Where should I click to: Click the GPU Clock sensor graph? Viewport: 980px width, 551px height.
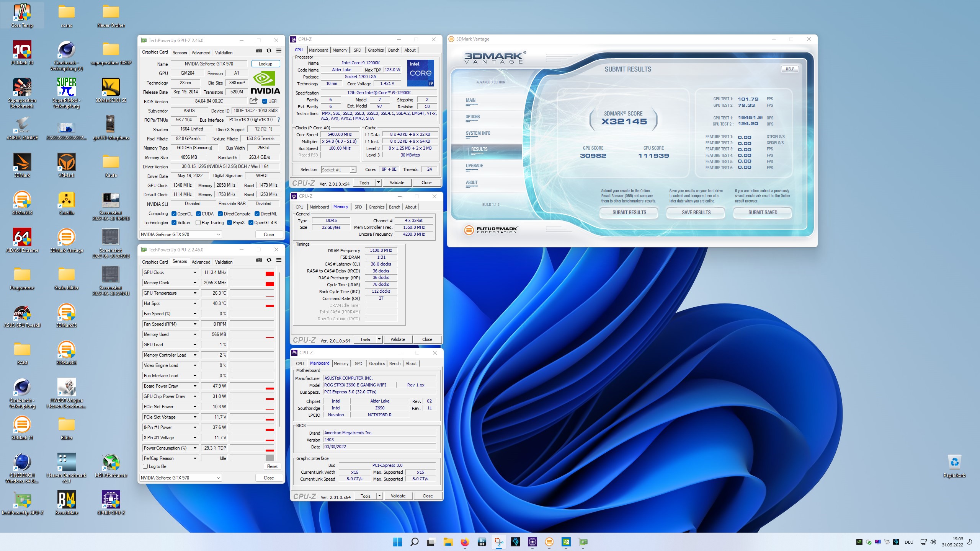click(x=252, y=272)
